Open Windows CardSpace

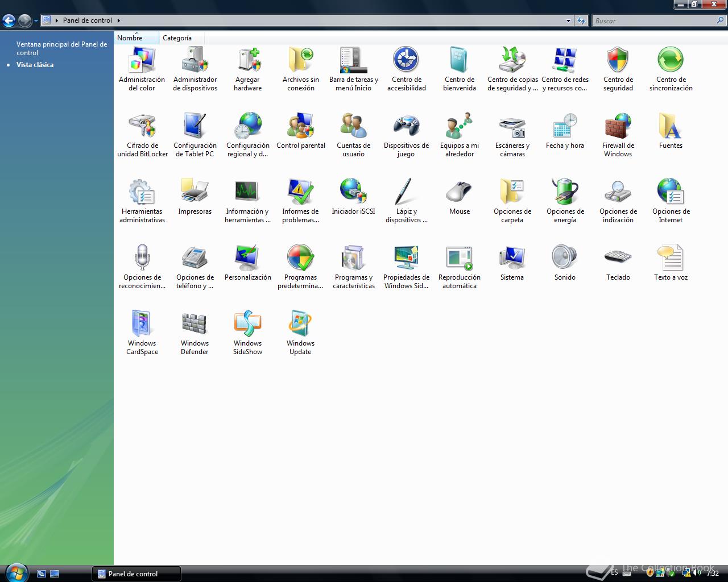tap(142, 333)
